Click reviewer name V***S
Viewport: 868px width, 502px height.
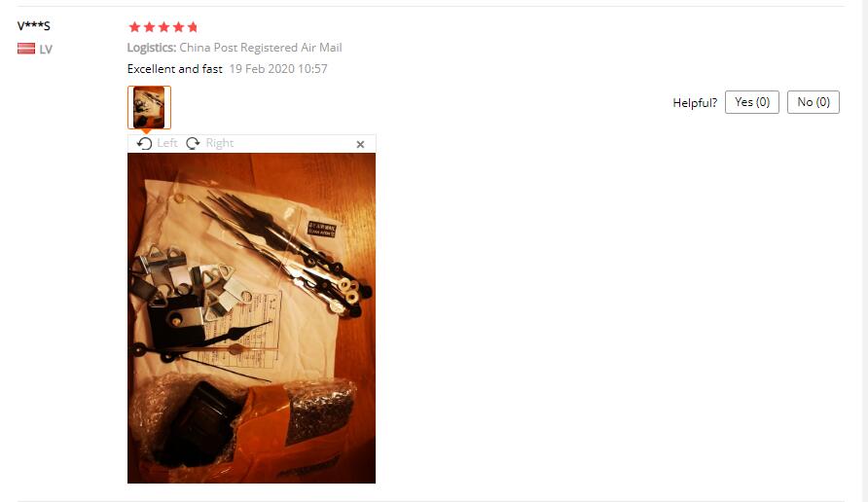(x=34, y=25)
